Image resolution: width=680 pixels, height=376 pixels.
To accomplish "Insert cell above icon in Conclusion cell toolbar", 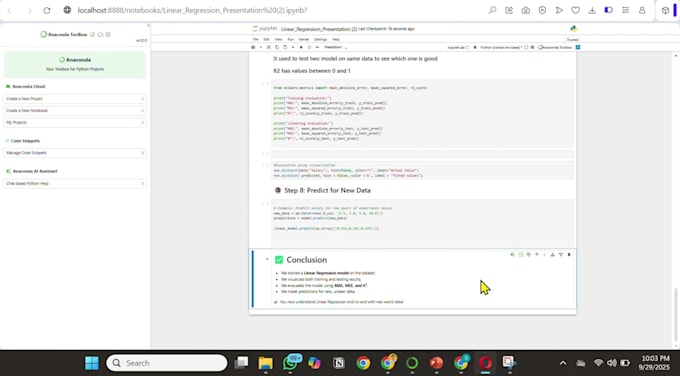I will tap(552, 255).
